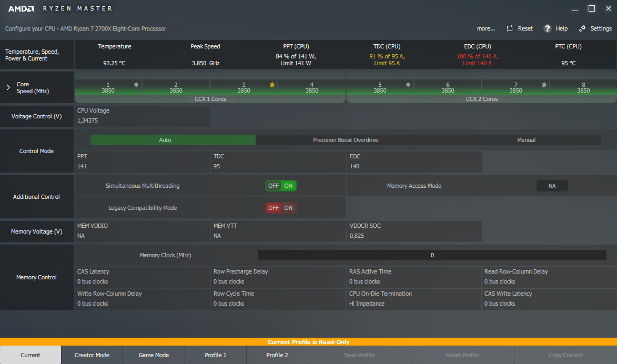
Task: Switch to the Creator Mode tab
Action: pyautogui.click(x=92, y=355)
